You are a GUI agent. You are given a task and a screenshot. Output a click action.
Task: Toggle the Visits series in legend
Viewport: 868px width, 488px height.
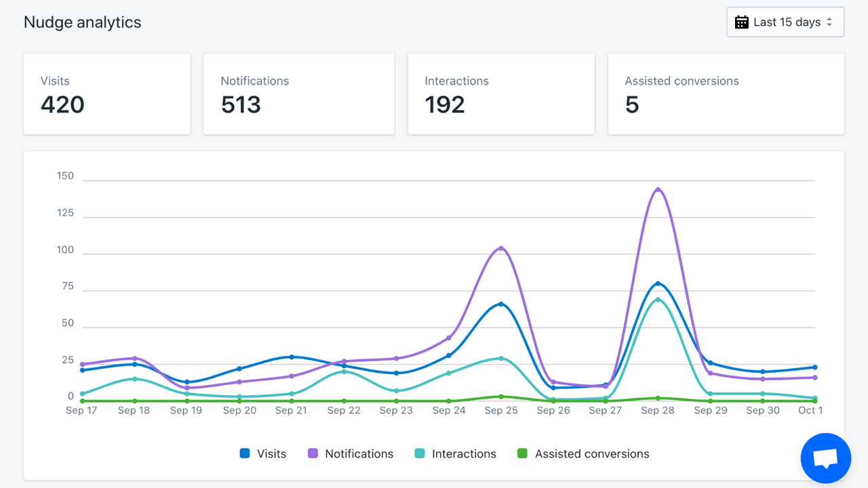pos(263,454)
